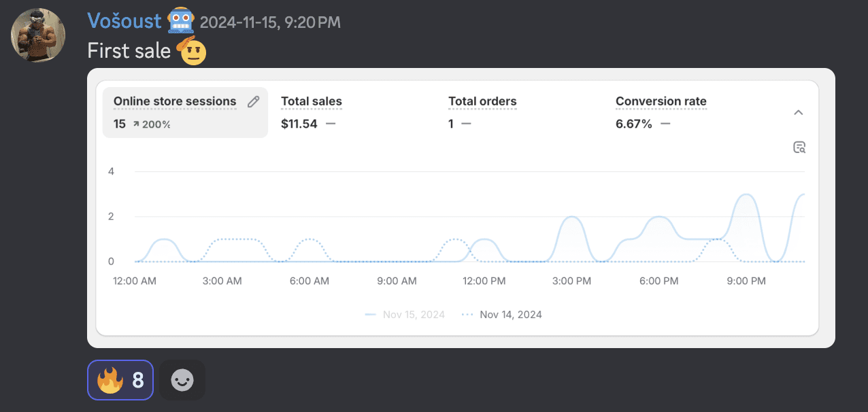Select the Online store sessions metric card
The width and height of the screenshot is (868, 412).
185,113
